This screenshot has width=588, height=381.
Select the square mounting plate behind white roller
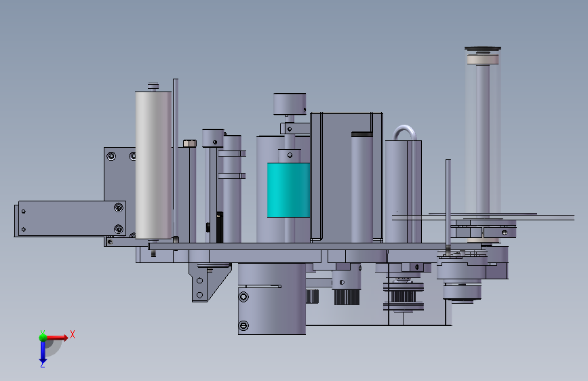pyautogui.click(x=119, y=174)
